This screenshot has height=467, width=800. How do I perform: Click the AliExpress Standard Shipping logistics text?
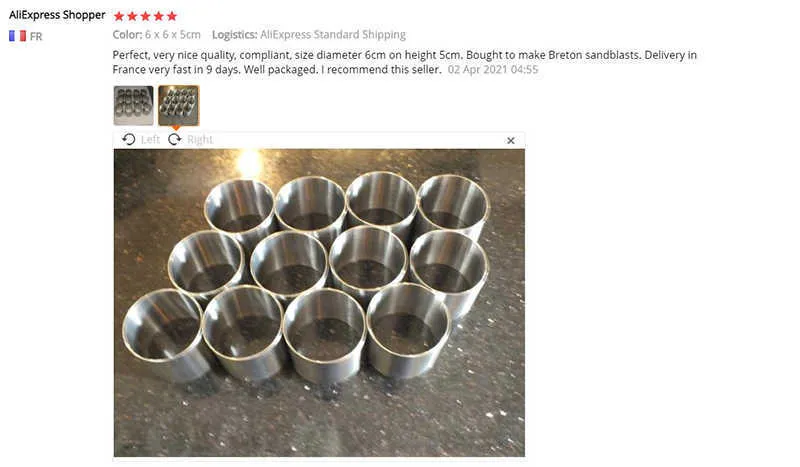[333, 35]
